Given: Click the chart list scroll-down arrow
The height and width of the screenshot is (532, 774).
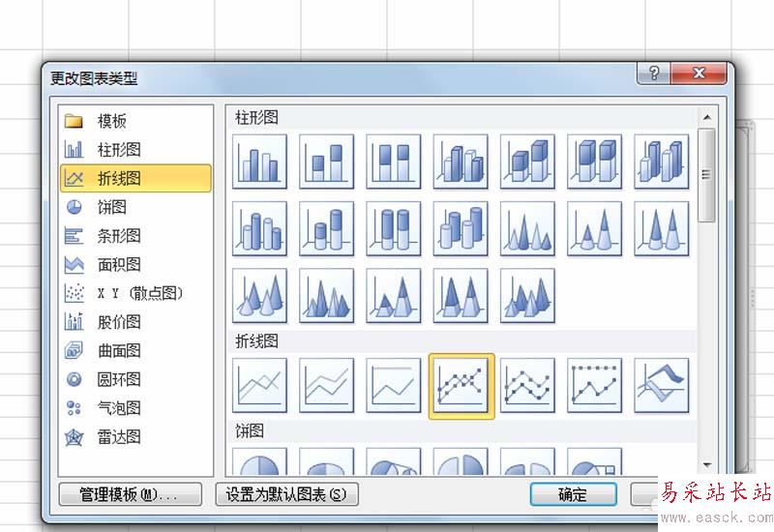Looking at the screenshot, I should (x=707, y=465).
